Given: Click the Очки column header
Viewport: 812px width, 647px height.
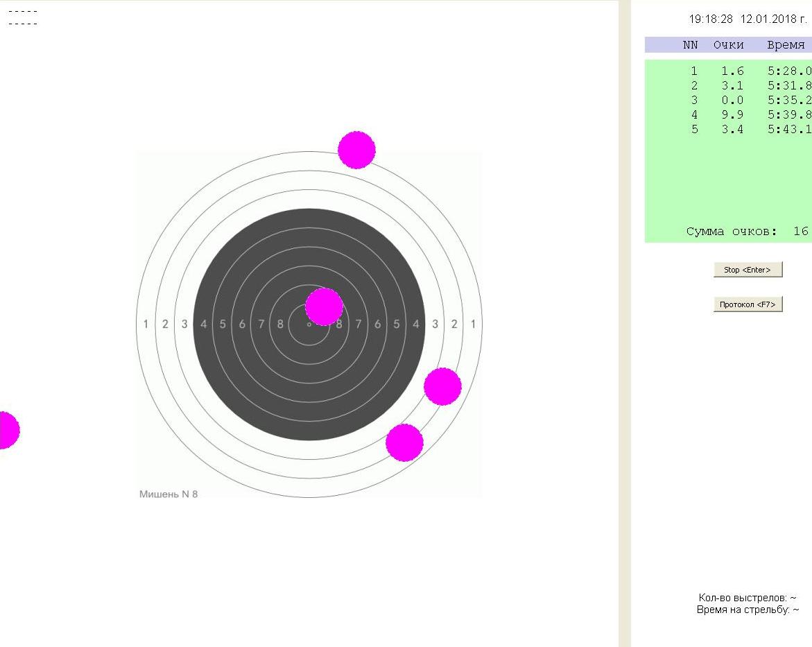Looking at the screenshot, I should [728, 45].
